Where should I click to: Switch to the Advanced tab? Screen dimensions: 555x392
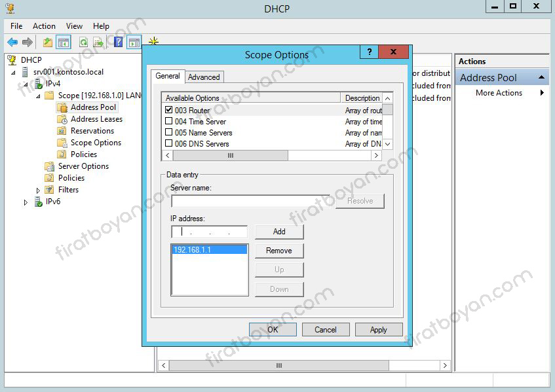click(204, 77)
